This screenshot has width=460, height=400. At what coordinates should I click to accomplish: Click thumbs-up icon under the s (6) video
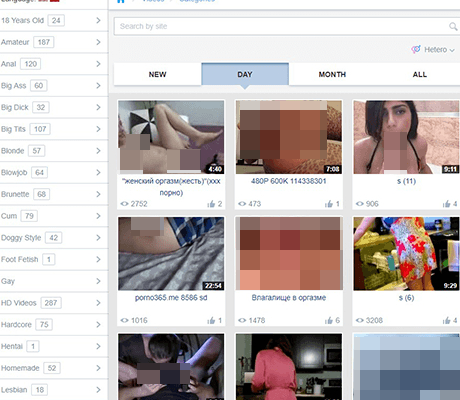coord(446,320)
